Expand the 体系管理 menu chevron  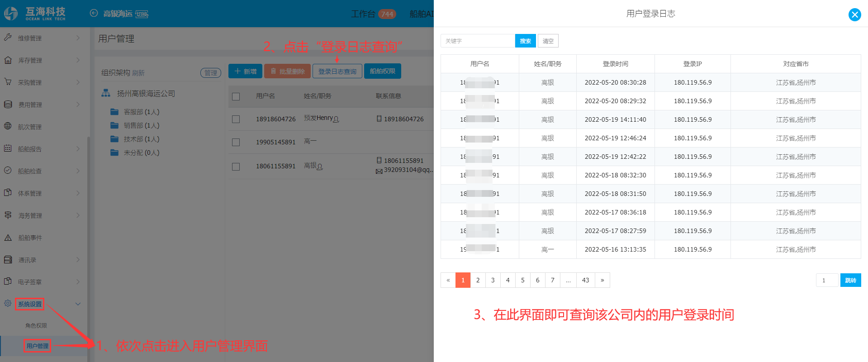tap(78, 193)
